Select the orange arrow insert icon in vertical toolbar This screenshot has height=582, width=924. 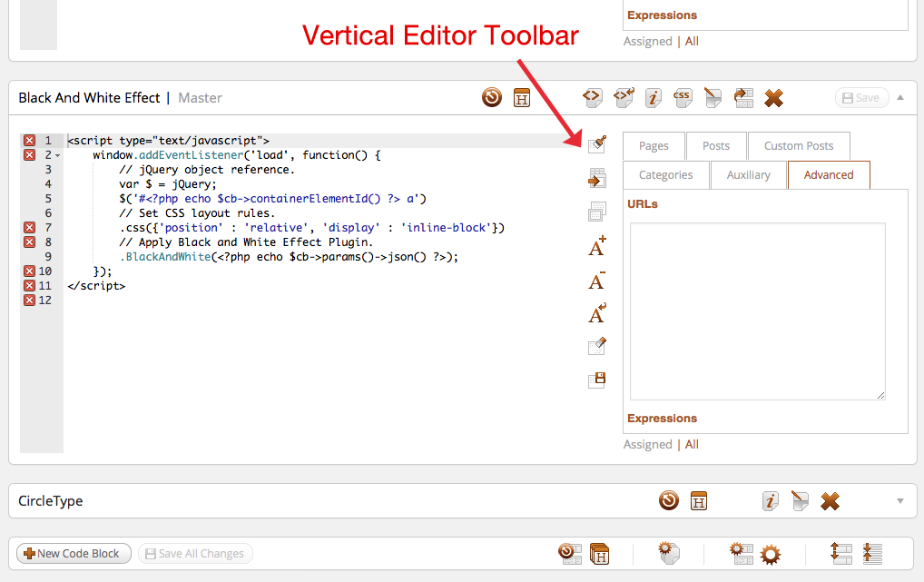point(596,178)
